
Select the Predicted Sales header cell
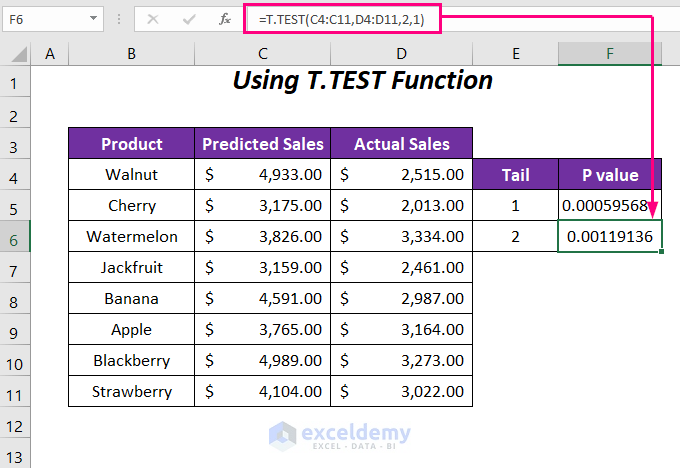[262, 144]
